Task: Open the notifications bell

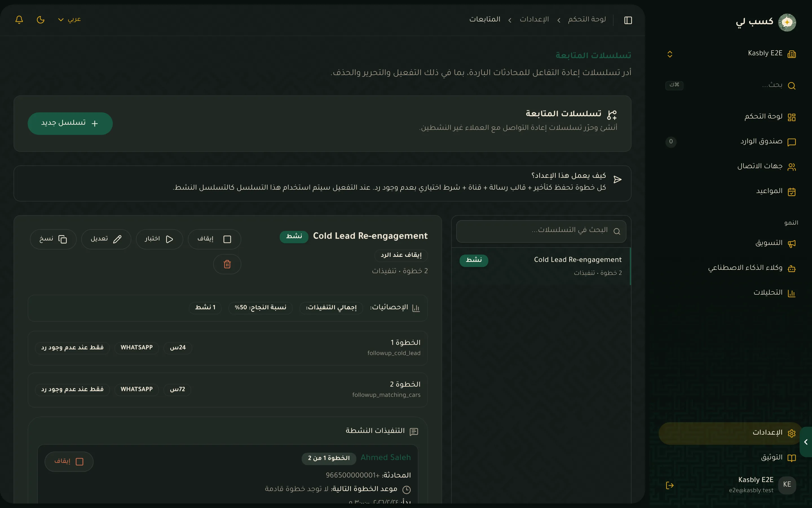Action: tap(19, 19)
